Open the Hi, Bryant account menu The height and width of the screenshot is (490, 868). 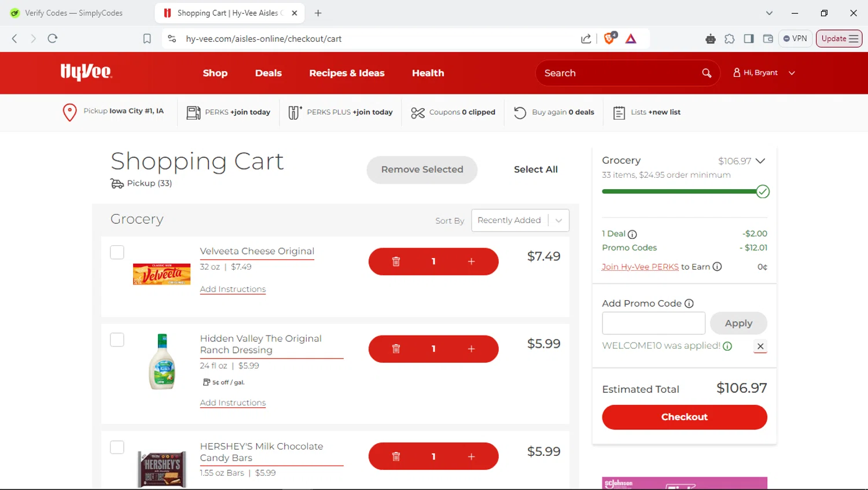point(764,73)
